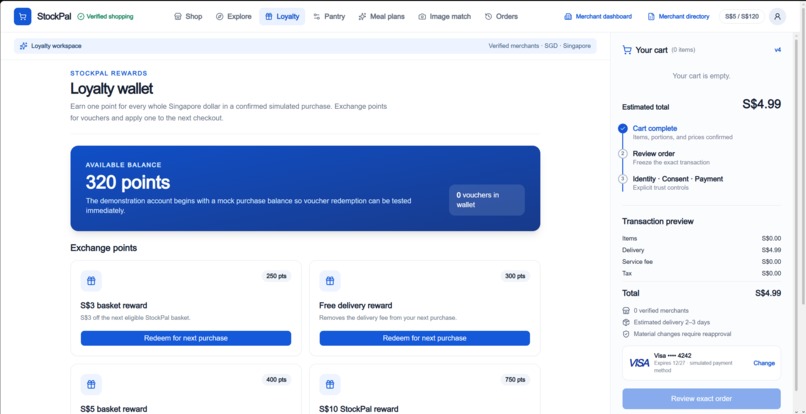
Task: Switch to Image match tab
Action: pos(445,16)
